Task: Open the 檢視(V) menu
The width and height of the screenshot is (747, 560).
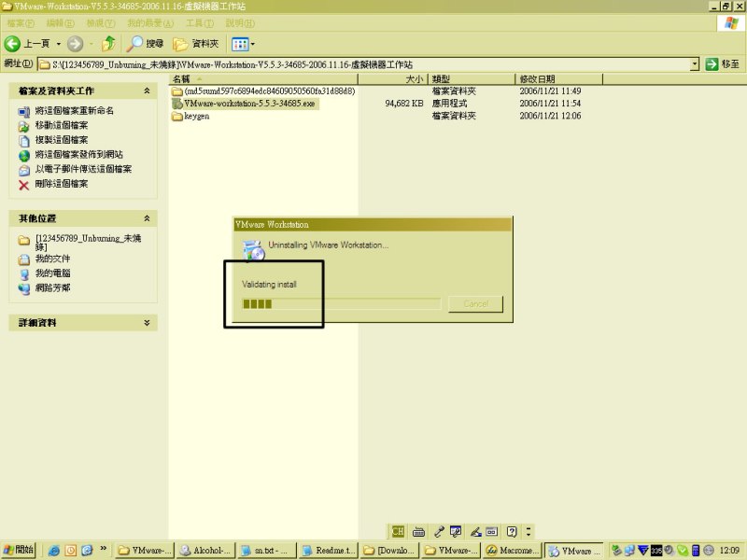Action: click(101, 22)
